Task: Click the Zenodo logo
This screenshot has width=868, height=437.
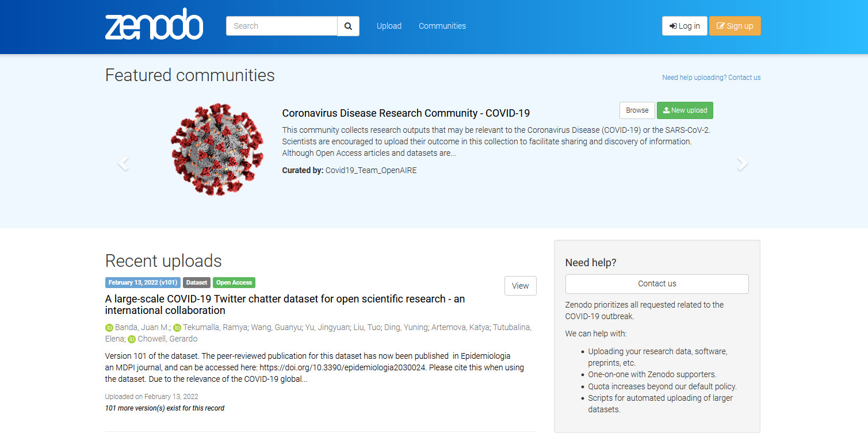Action: point(154,24)
